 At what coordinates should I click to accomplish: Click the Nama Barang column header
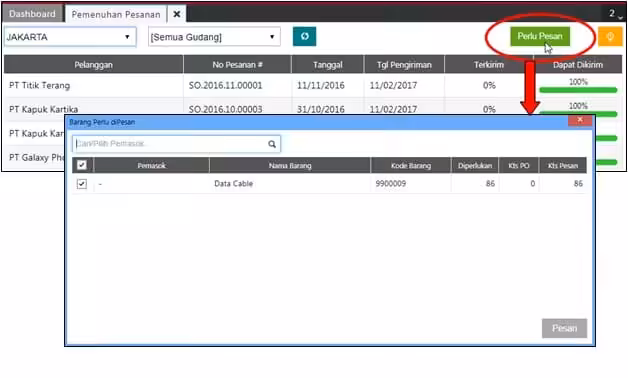[290, 165]
